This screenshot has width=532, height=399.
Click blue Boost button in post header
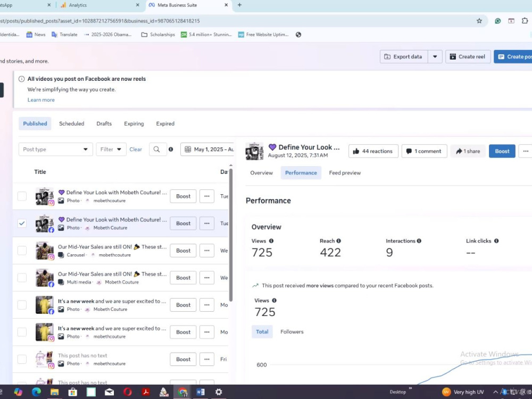502,151
